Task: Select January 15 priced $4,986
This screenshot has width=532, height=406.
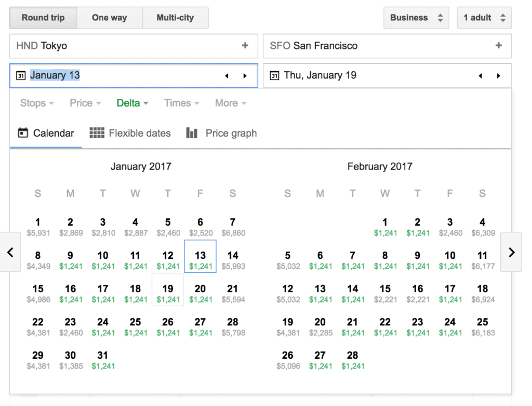Action: pyautogui.click(x=38, y=293)
